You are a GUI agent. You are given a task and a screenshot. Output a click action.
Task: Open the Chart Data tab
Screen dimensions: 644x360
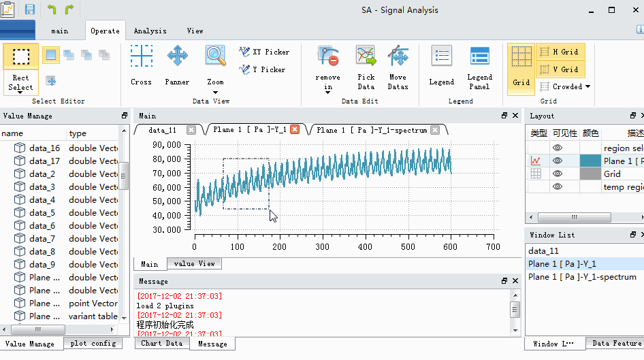[x=162, y=343]
